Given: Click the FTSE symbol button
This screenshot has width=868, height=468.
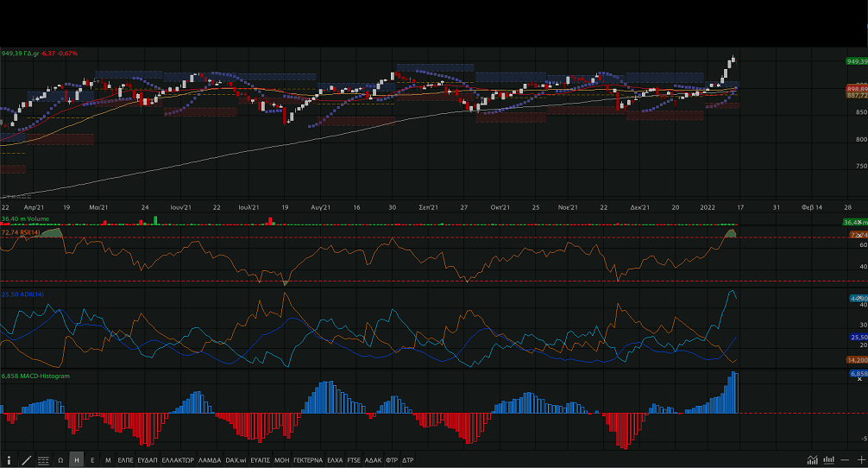Looking at the screenshot, I should click(354, 460).
